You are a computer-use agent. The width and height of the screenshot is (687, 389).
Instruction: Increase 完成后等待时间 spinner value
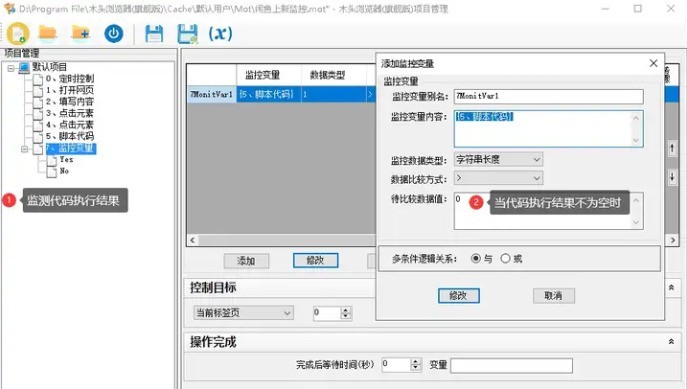pos(416,361)
